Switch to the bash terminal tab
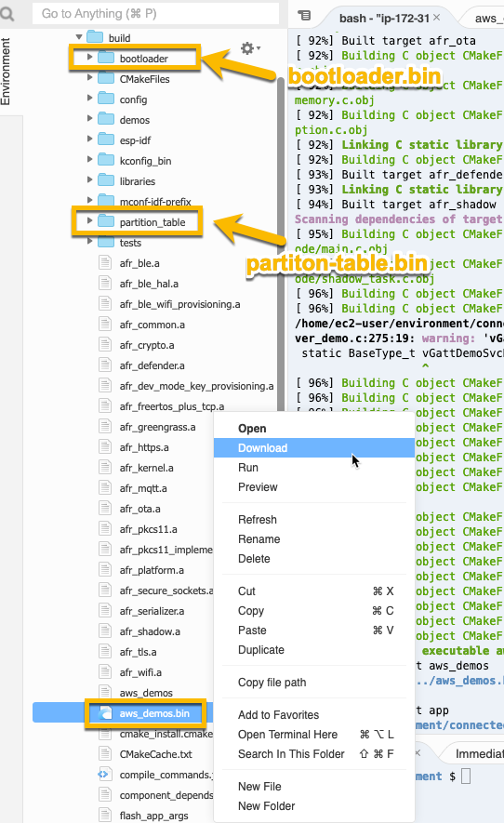The height and width of the screenshot is (823, 504). 384,19
